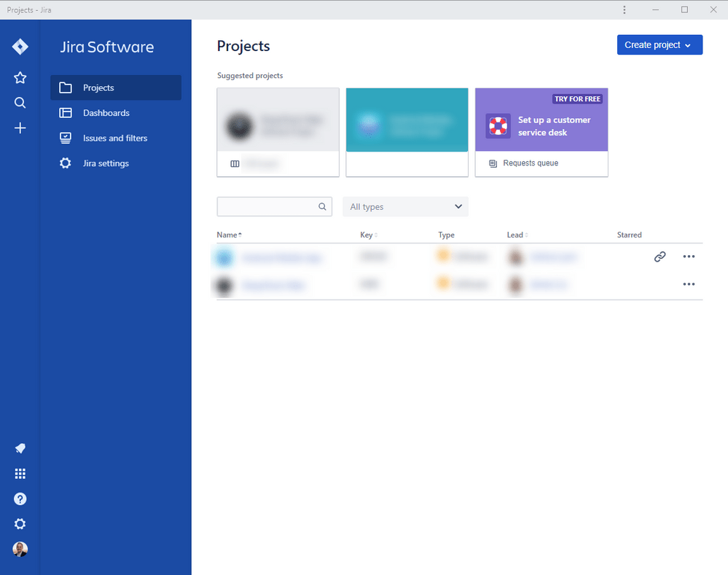The width and height of the screenshot is (728, 575).
Task: Open the user profile avatar
Action: [x=20, y=549]
